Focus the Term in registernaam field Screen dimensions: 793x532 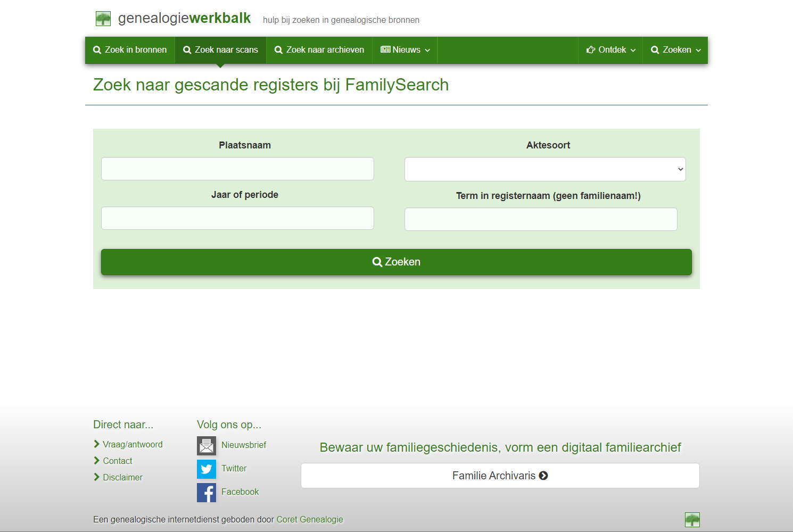point(541,219)
